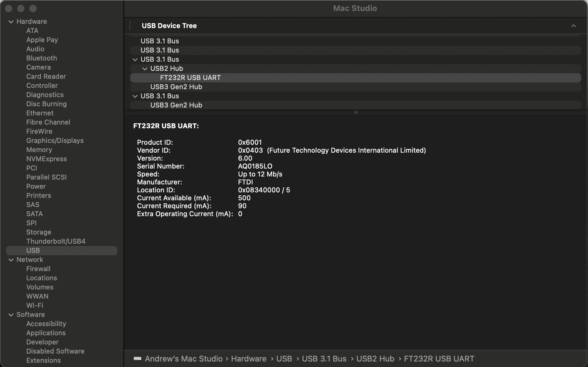Open Wi-Fi network information
Screen dimensions: 588x367
(x=35, y=306)
